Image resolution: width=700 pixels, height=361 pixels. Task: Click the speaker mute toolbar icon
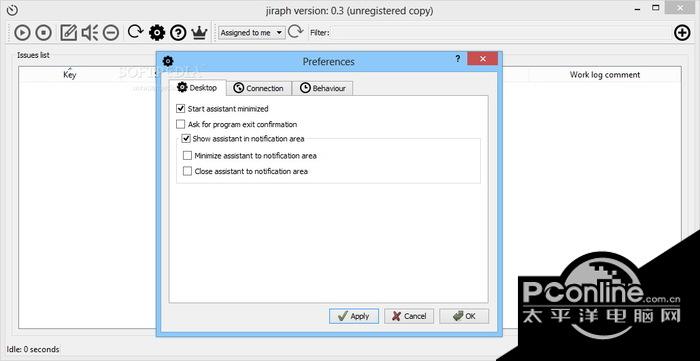pyautogui.click(x=90, y=33)
